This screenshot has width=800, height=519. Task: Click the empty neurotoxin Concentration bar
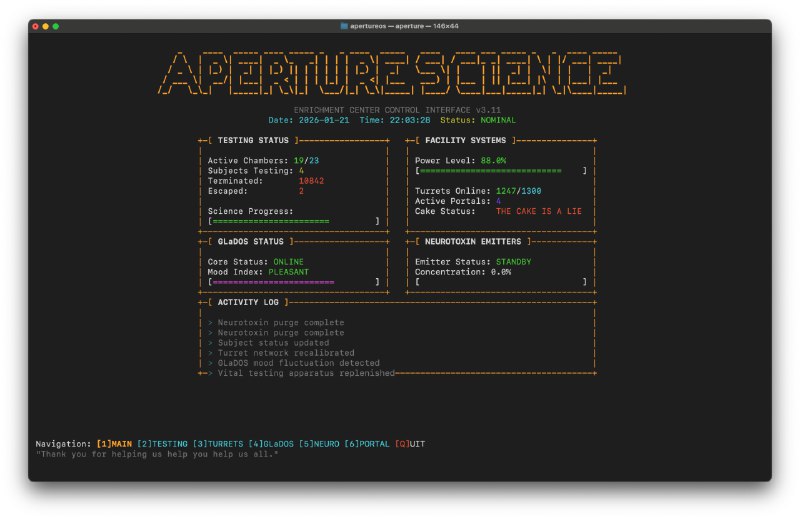[x=501, y=282]
